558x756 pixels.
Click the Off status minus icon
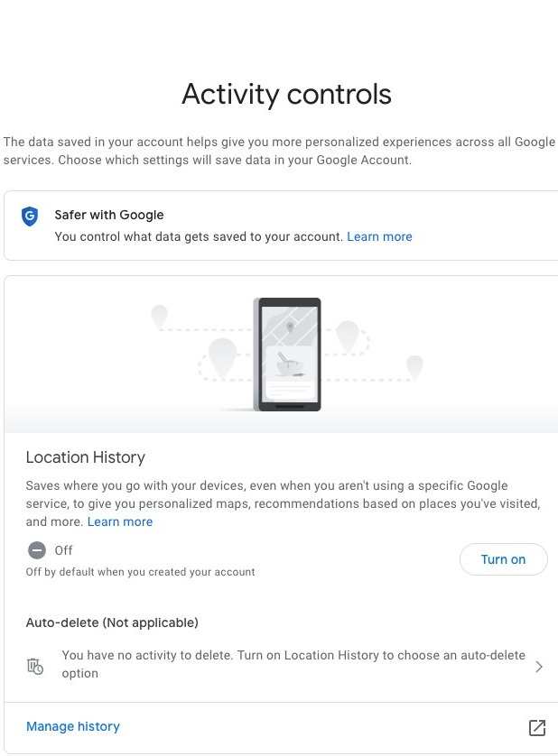pos(37,550)
